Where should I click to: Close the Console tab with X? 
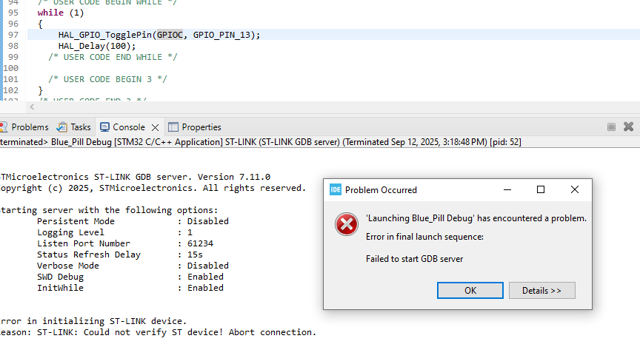pyautogui.click(x=155, y=127)
